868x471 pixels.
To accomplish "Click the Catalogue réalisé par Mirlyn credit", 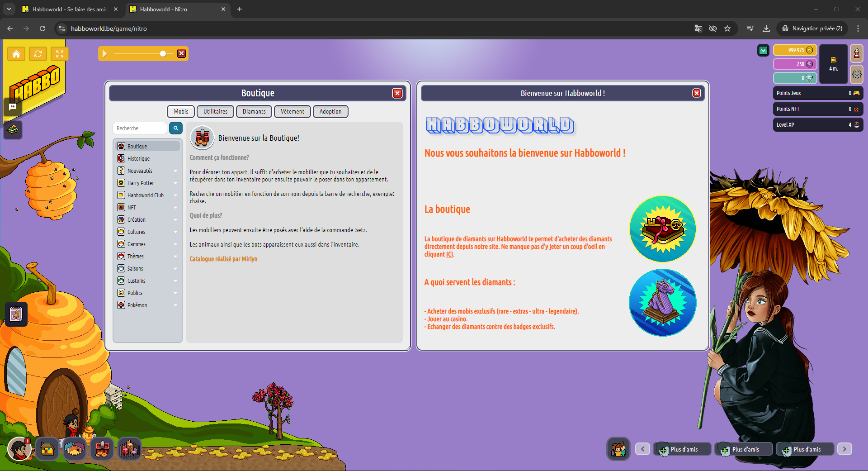I will tap(223, 259).
